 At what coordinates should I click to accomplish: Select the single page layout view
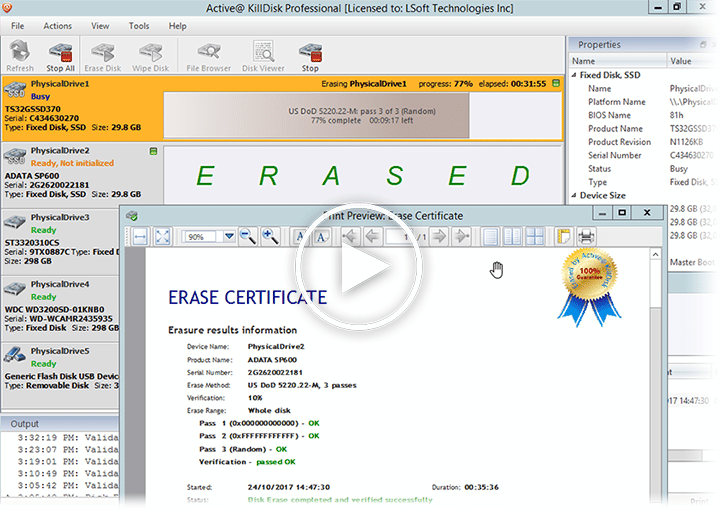pyautogui.click(x=490, y=237)
